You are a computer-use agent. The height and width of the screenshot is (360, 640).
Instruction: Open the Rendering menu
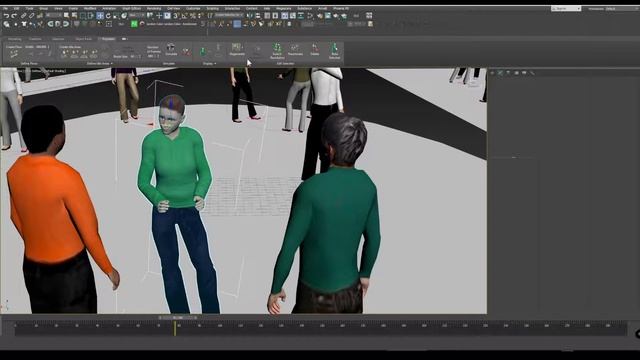tap(154, 8)
